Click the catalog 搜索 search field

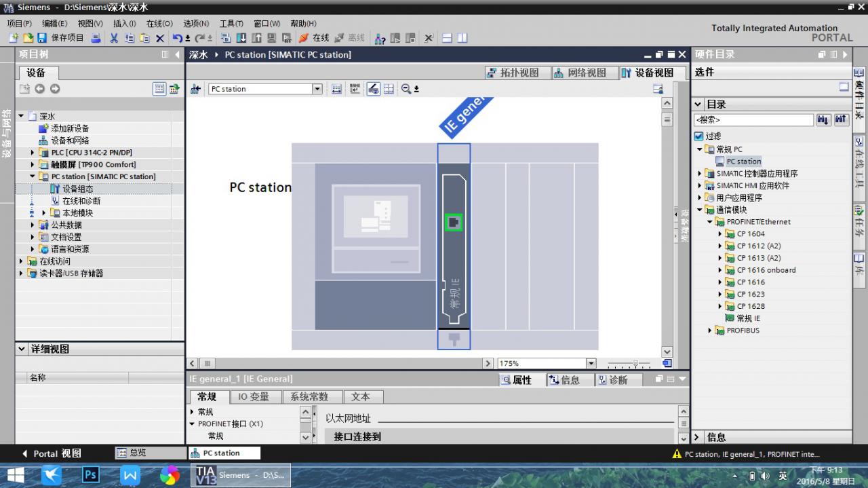753,120
